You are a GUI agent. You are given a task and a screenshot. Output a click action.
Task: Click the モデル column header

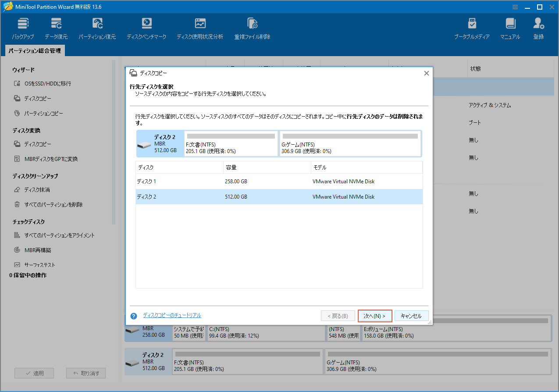[x=367, y=167]
